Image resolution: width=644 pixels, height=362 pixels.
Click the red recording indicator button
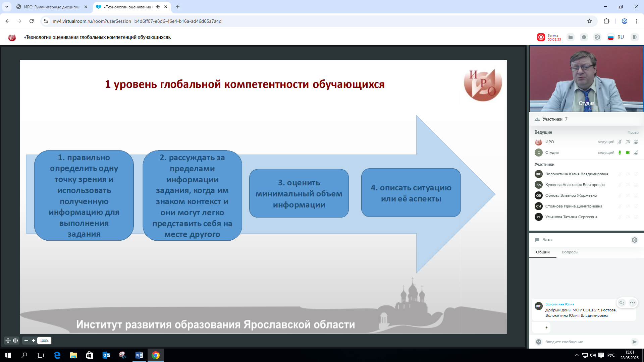tap(541, 37)
